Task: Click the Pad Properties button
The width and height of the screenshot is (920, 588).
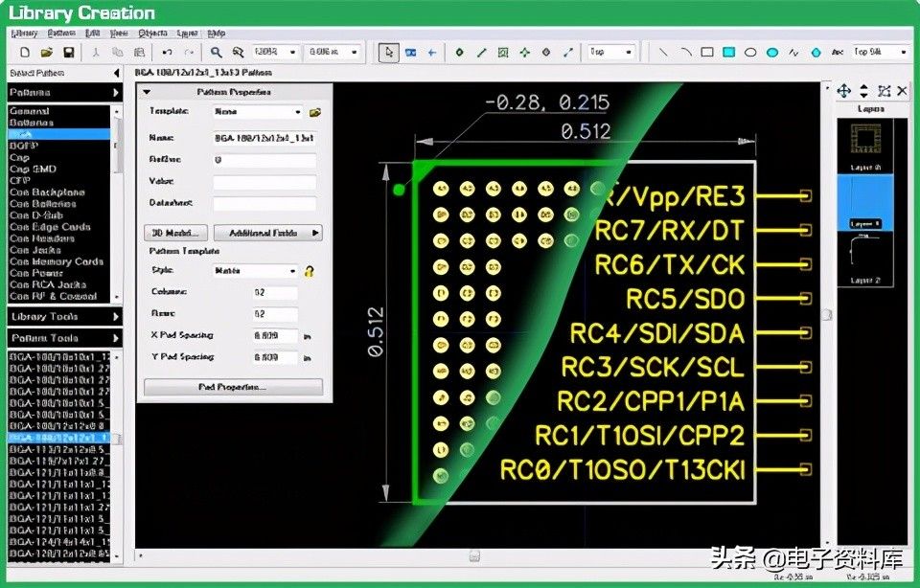Action: pos(233,387)
